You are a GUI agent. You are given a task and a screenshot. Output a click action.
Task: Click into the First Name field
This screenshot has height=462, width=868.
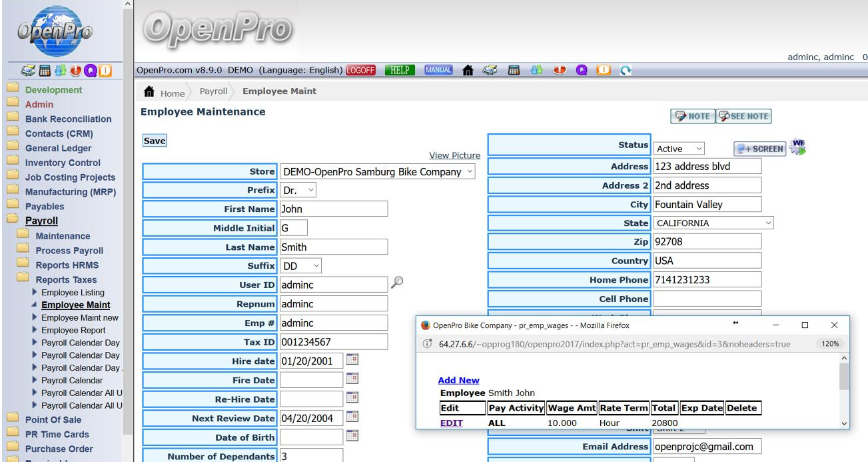pyautogui.click(x=333, y=209)
